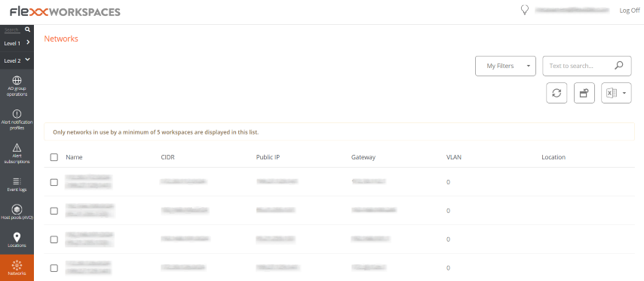Click first row's VLAN value 0
The width and height of the screenshot is (644, 281).
[x=448, y=182]
